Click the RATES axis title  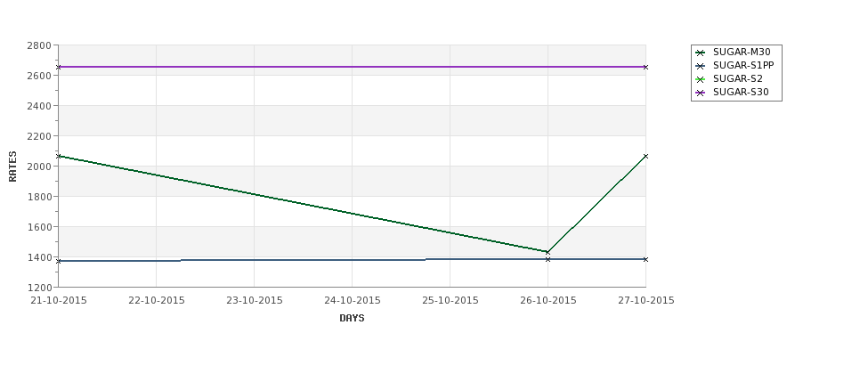click(x=12, y=167)
